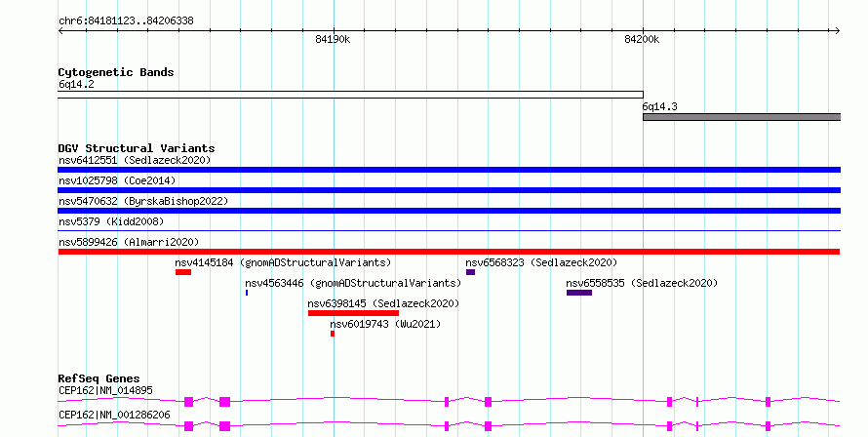The image size is (868, 437).
Task: Select the gray 6q14.3 cytoband bar
Action: [x=742, y=117]
